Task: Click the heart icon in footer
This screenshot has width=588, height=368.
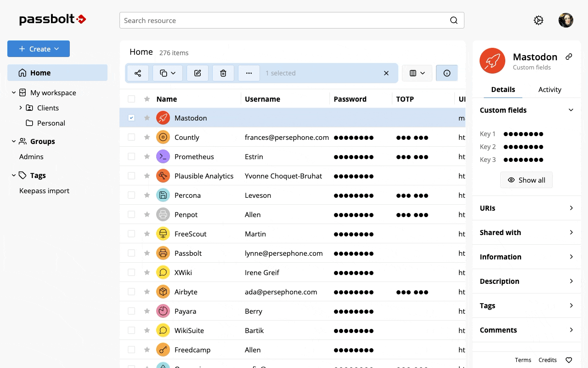Action: point(569,360)
